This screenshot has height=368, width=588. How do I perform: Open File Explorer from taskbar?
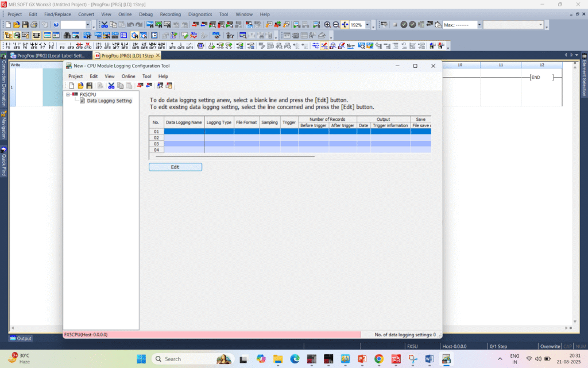point(278,359)
